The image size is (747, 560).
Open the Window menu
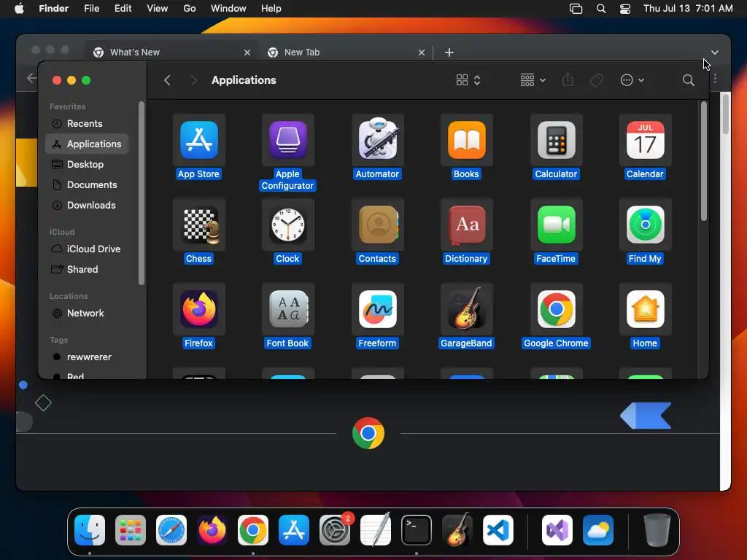tap(228, 9)
